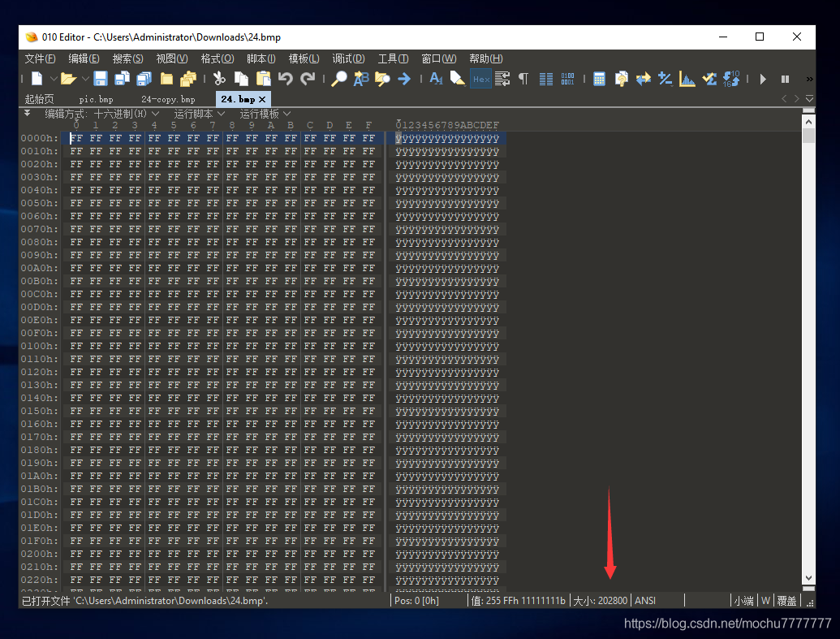Open the New file dropdown arrow
Viewport: 840px width, 639px height.
[x=54, y=79]
